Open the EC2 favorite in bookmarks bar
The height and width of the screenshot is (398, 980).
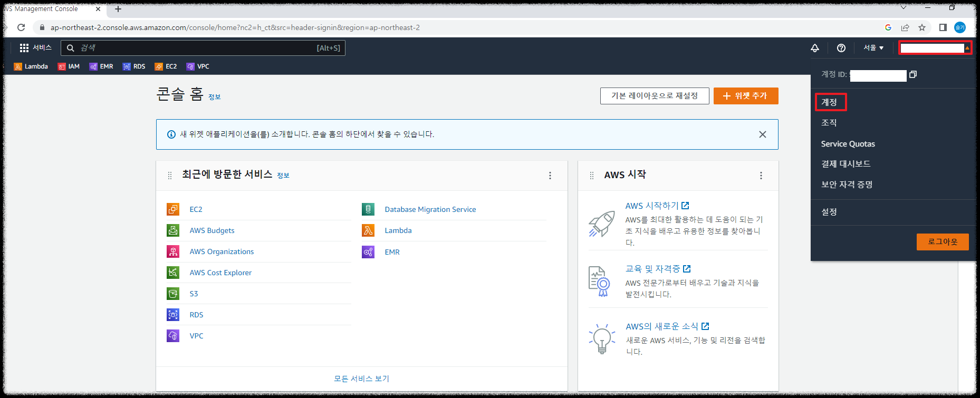pyautogui.click(x=166, y=66)
